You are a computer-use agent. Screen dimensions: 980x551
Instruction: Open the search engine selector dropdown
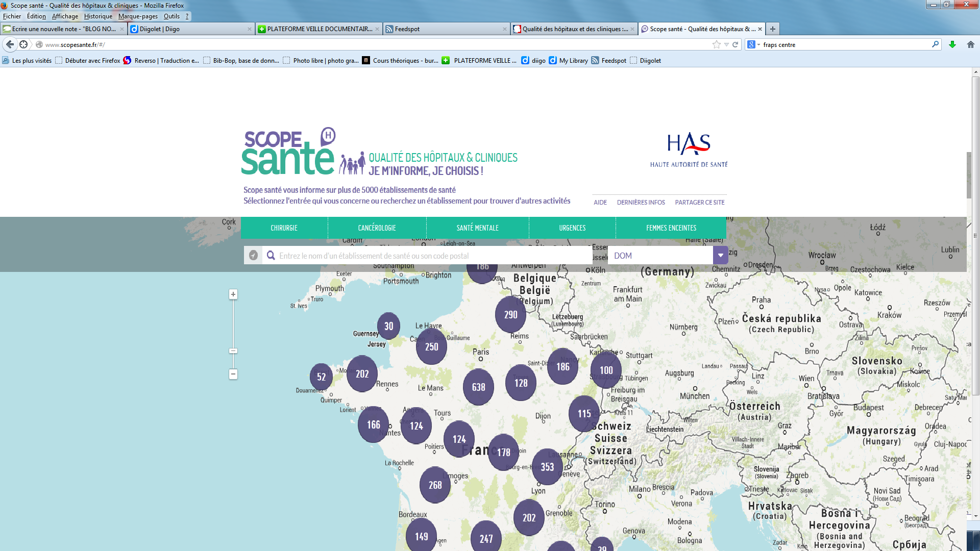[x=753, y=44]
